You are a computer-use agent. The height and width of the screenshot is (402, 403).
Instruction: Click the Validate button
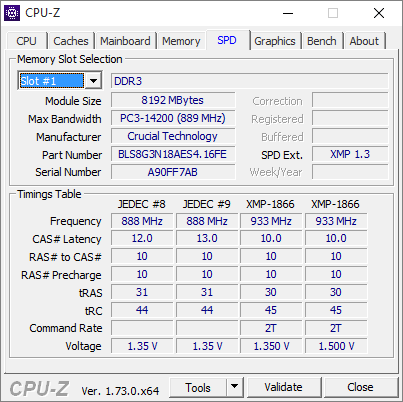(x=283, y=387)
